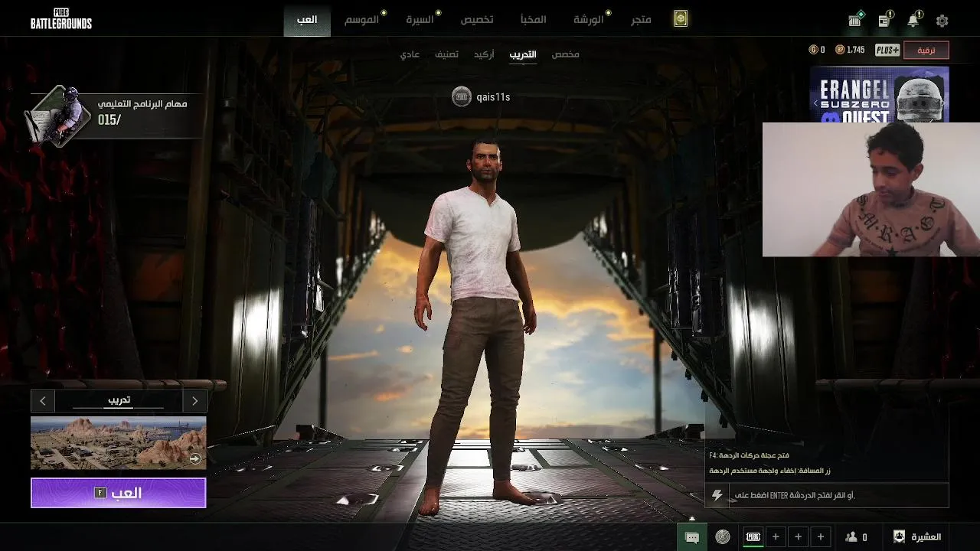The width and height of the screenshot is (980, 551).
Task: Open the event shop icon with green diamond
Action: 854,21
